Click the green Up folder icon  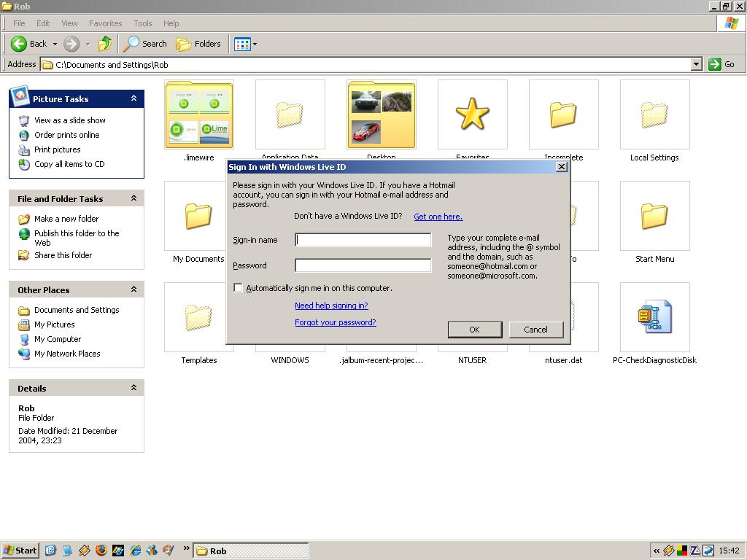[105, 44]
